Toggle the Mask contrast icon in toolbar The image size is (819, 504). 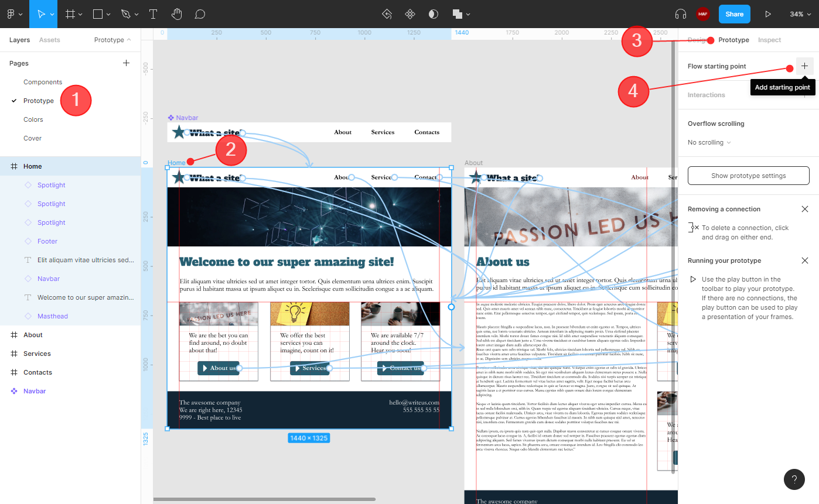(434, 14)
